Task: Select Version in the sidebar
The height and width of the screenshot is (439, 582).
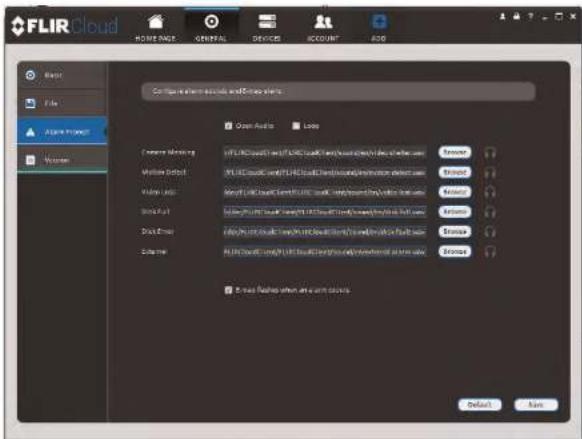Action: (62, 160)
